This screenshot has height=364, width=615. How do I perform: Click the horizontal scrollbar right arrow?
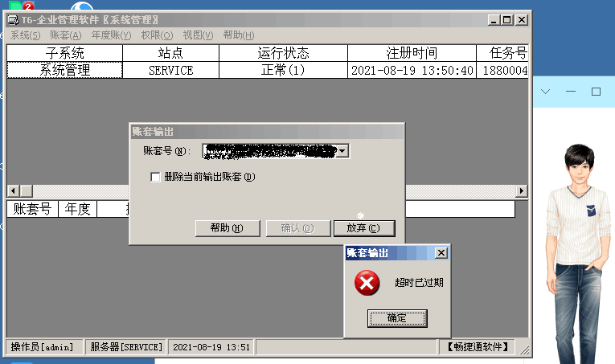[x=521, y=190]
